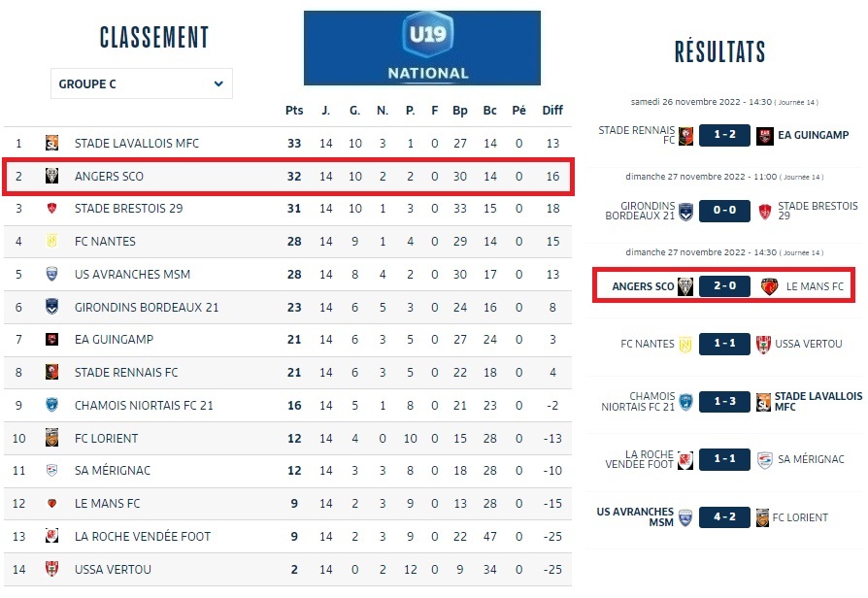Open the Angers SCO 2-0 Le Mans score
Screen dimensions: 868x598
724,286
